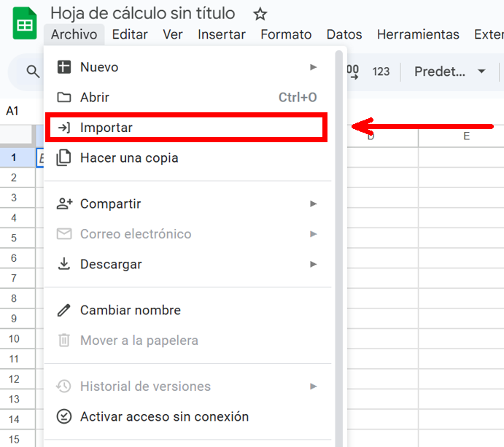Expand the Compartir submenu arrow

pos(314,204)
